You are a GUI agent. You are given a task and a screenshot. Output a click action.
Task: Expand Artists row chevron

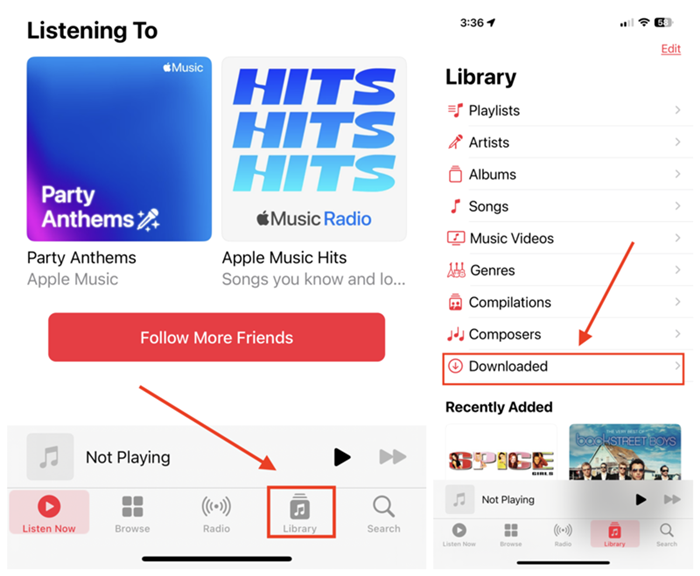(x=678, y=142)
